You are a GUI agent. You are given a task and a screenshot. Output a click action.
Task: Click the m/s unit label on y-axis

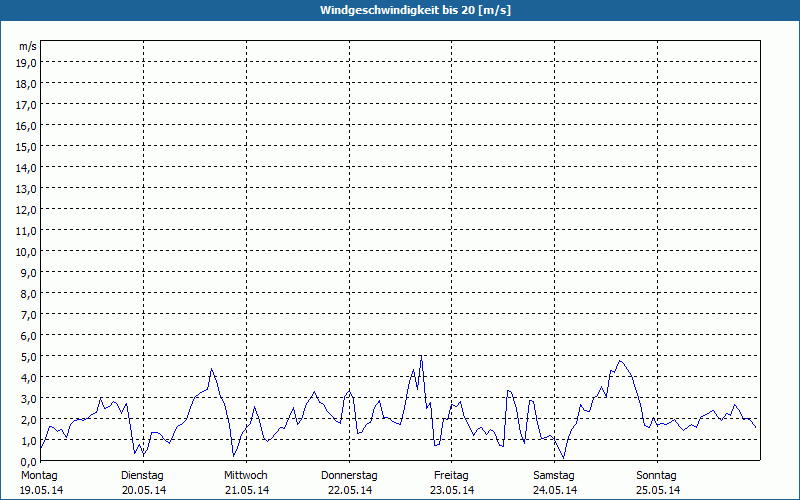[28, 46]
